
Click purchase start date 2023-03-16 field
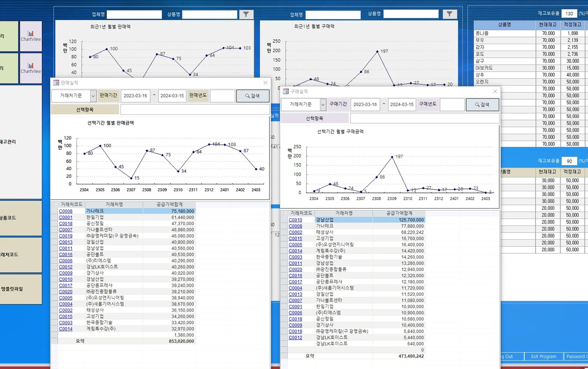(x=365, y=104)
